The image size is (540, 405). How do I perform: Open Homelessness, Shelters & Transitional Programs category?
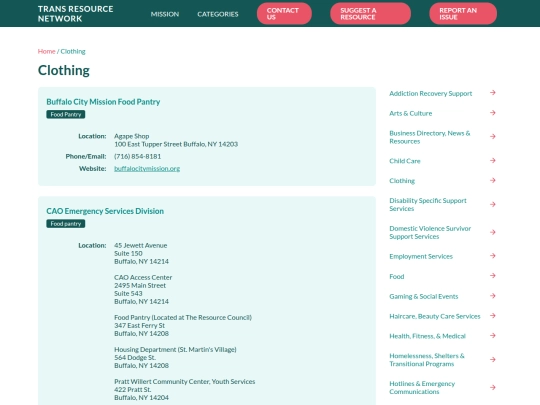coord(427,360)
